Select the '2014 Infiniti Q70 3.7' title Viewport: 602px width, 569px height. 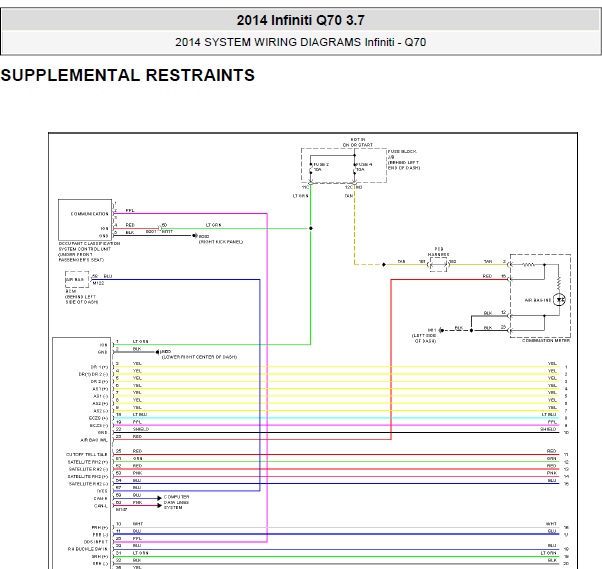300,20
